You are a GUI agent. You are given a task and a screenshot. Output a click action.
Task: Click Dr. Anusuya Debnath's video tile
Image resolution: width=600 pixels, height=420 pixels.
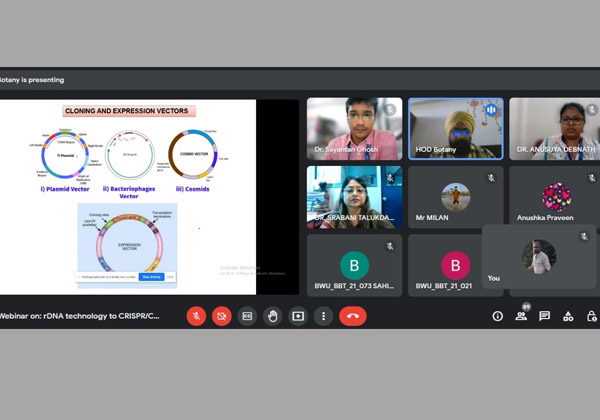[x=554, y=129]
